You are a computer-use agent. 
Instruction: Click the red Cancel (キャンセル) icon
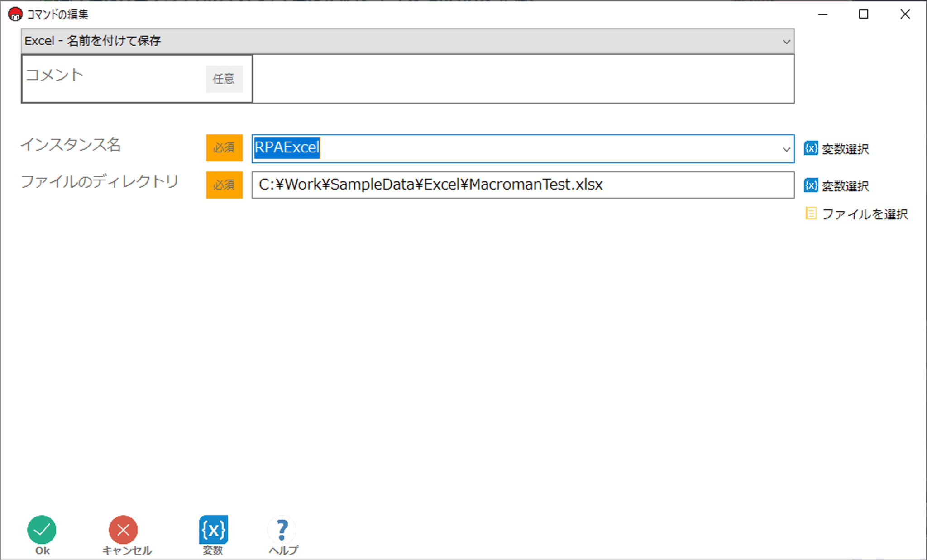tap(123, 530)
